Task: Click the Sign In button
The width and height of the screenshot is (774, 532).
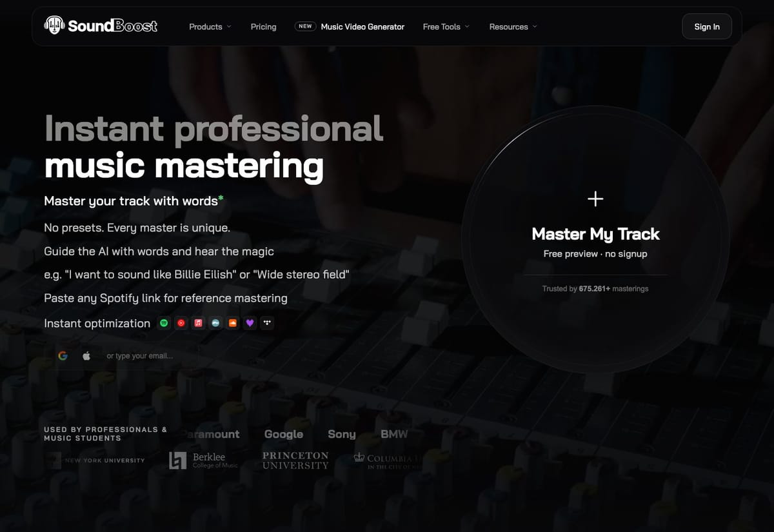Action: tap(707, 26)
